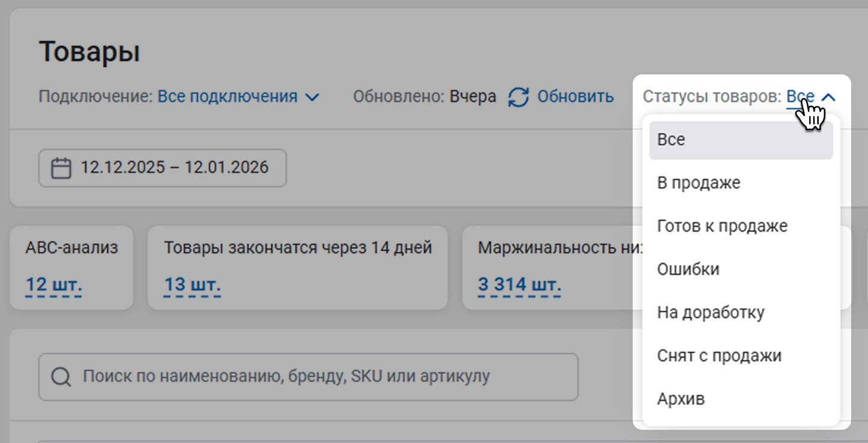Open the 12 шт. ABC-анализ link

pos(53,284)
